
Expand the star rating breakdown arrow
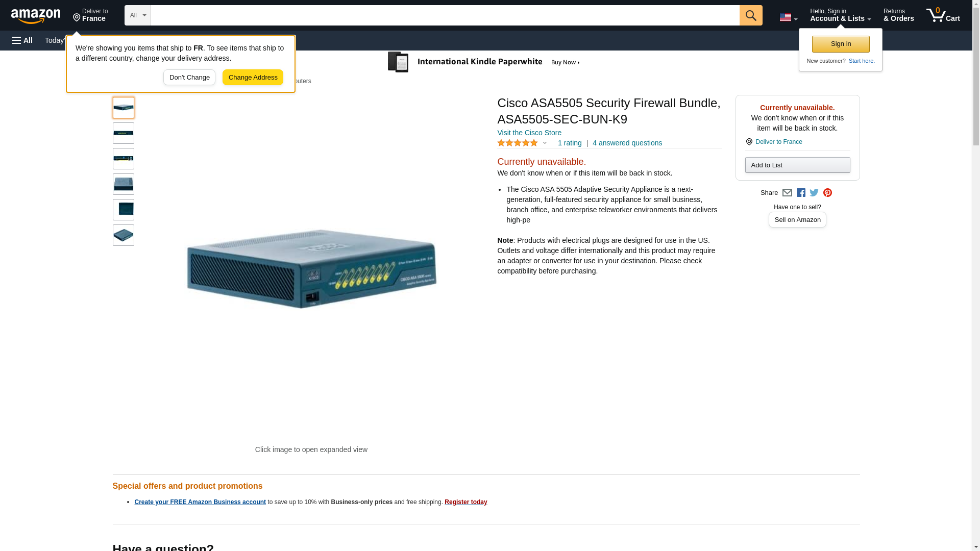[545, 143]
